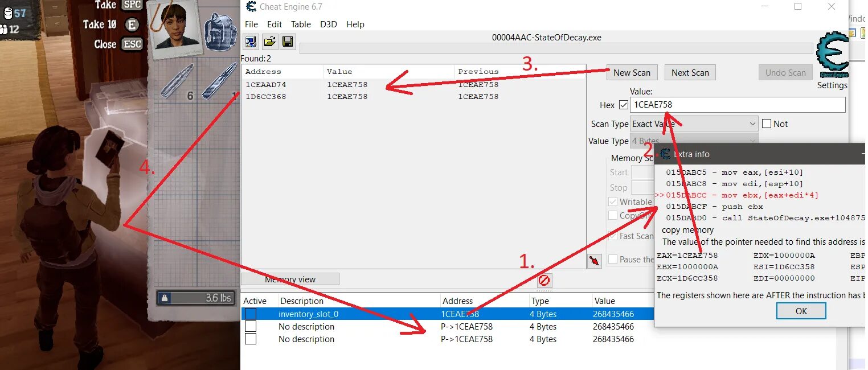Click the Active header in the address table
This screenshot has width=868, height=370.
255,301
